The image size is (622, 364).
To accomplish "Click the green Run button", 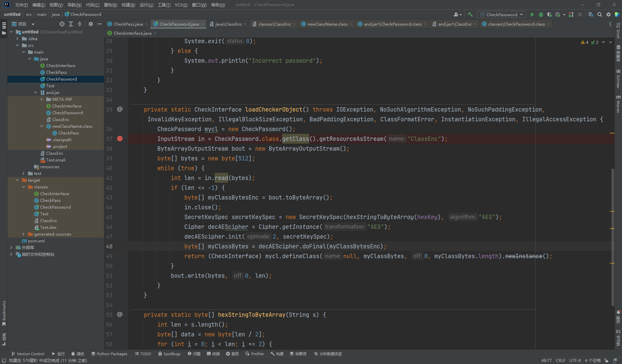I will click(x=532, y=14).
